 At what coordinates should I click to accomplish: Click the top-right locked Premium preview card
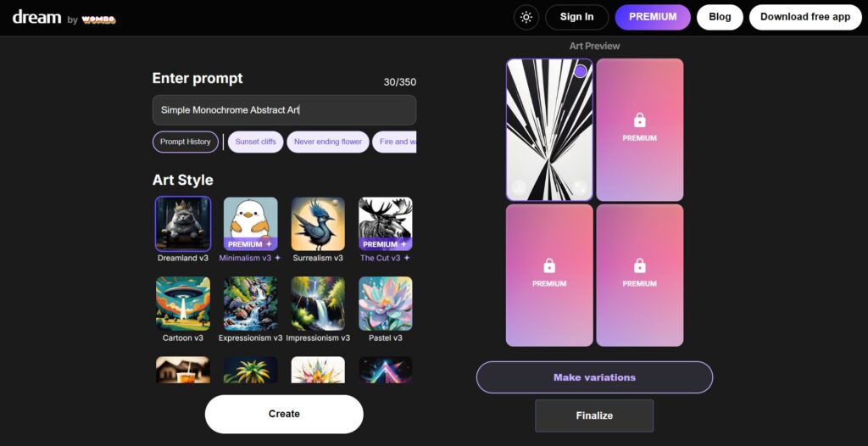(640, 130)
